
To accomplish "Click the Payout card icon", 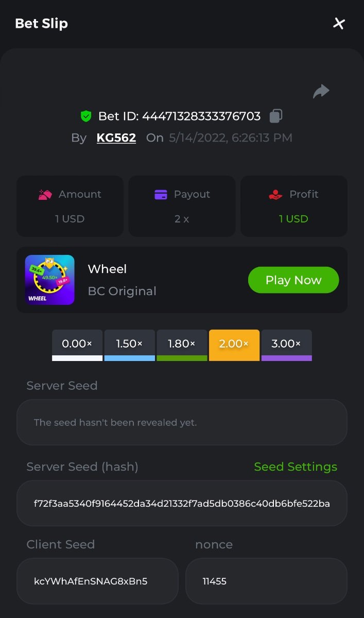I will tap(161, 195).
